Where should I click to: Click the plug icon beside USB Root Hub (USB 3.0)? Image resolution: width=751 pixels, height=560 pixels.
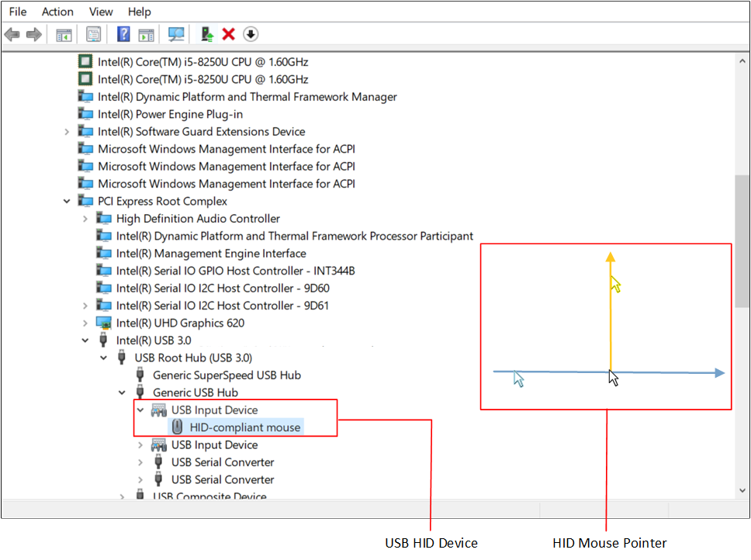[x=122, y=358]
